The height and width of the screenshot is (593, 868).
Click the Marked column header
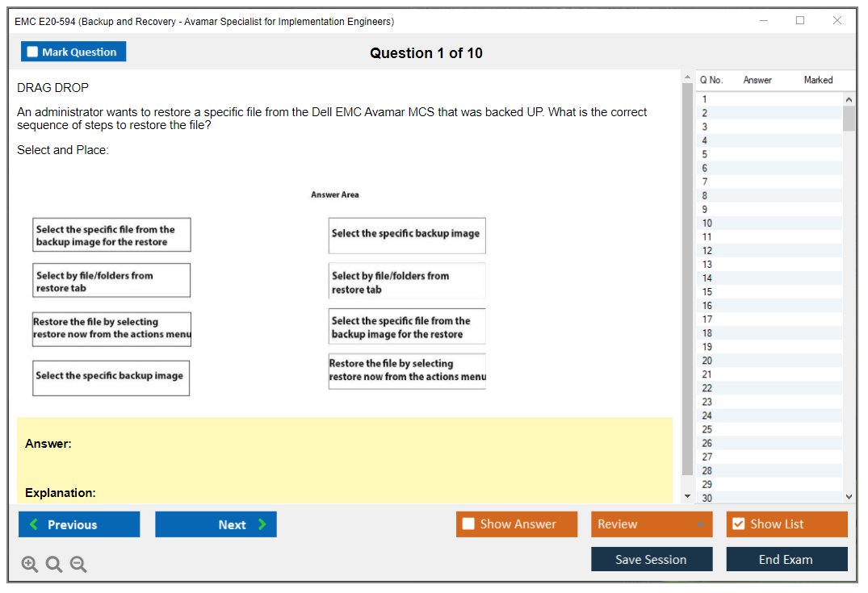tap(818, 80)
